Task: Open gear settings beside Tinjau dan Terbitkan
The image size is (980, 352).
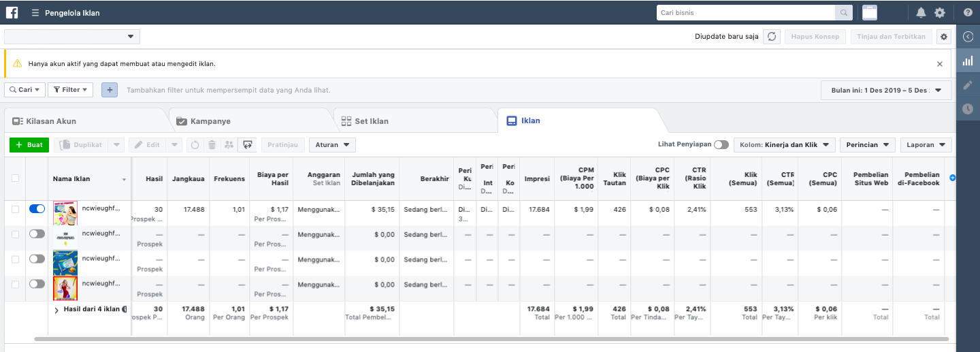Action: coord(943,37)
